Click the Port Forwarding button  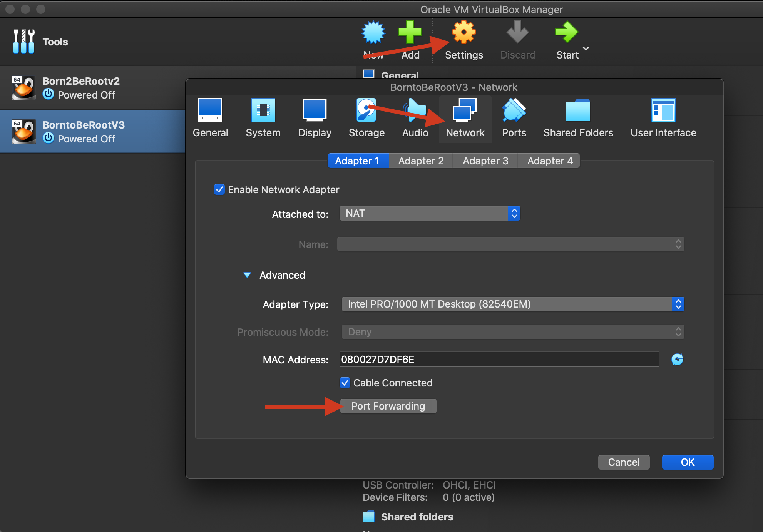(x=388, y=406)
